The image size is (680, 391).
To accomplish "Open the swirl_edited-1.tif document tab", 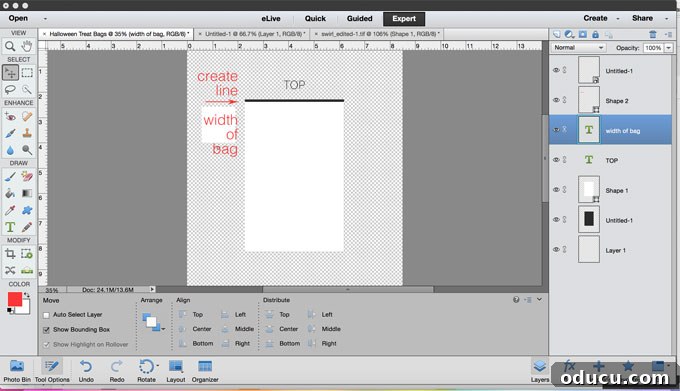I will (377, 34).
